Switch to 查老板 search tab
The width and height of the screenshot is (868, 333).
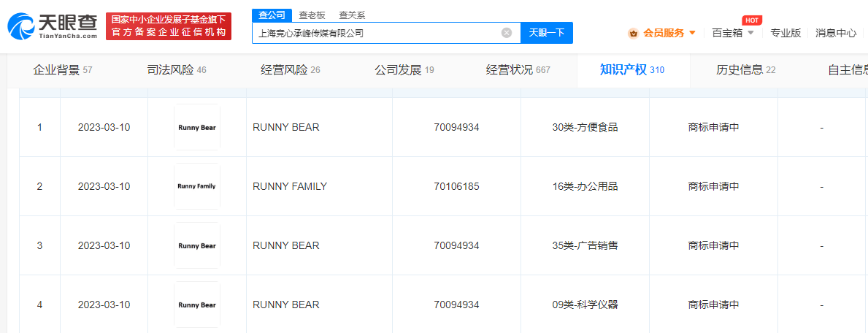click(312, 15)
